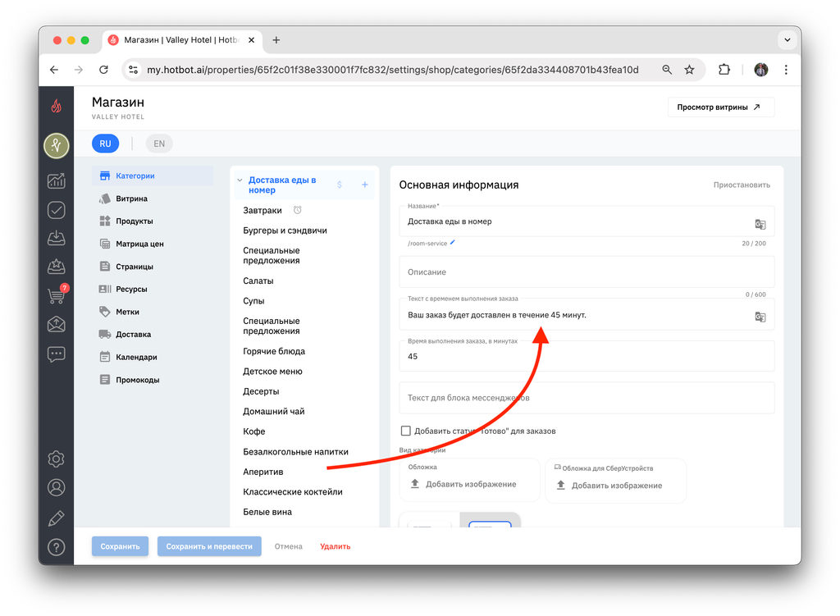Switch language to RU
840x616 pixels.
pos(106,144)
